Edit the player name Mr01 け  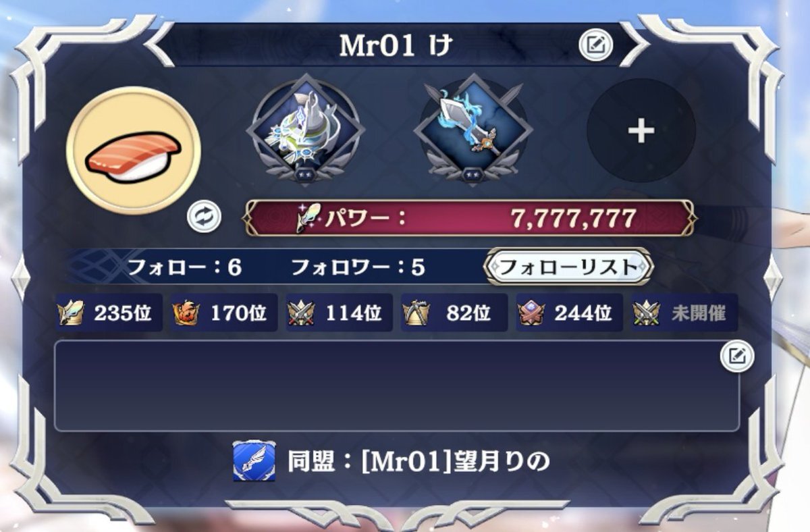pos(595,45)
